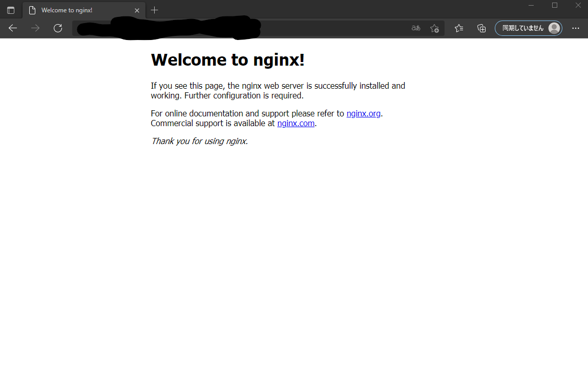Close the browser window

coord(578,5)
